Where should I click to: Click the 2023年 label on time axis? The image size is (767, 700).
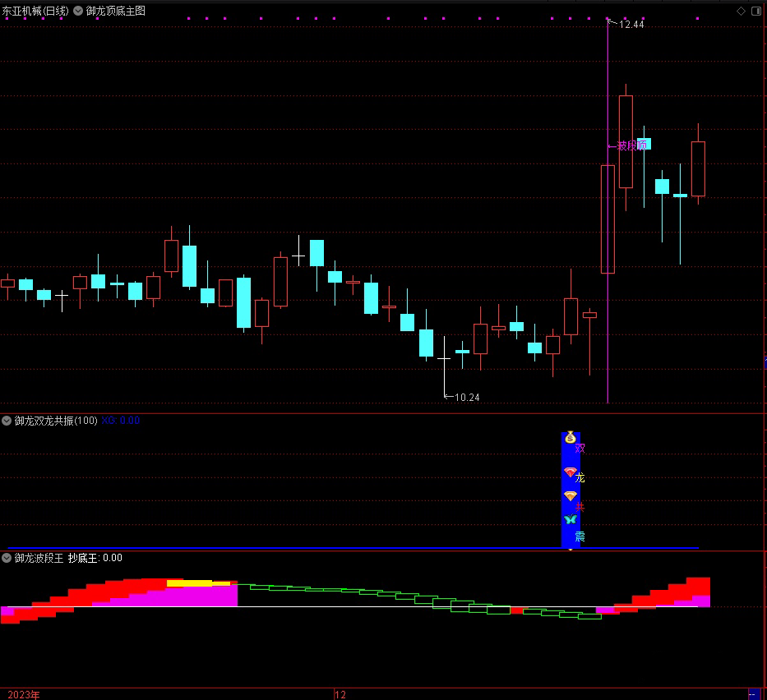pyautogui.click(x=24, y=694)
